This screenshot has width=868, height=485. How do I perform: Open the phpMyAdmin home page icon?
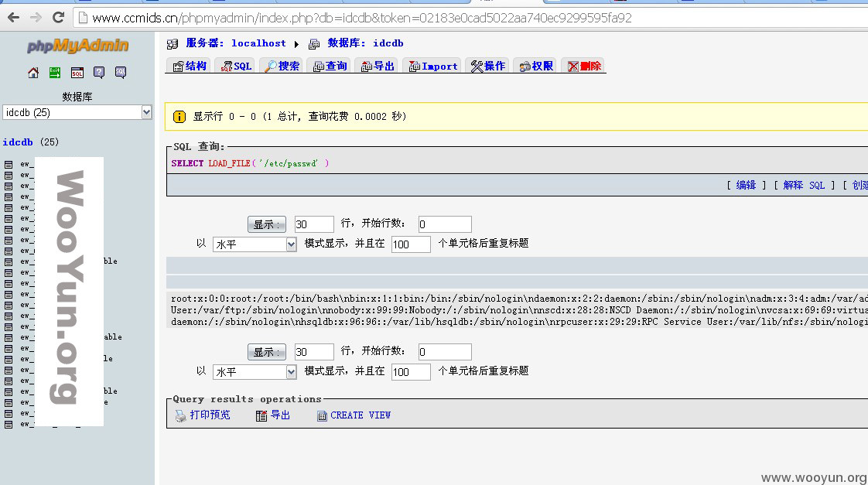(33, 73)
